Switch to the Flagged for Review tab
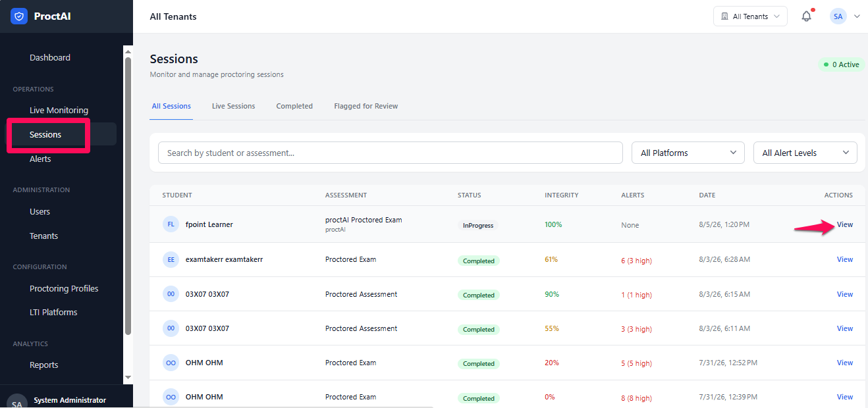Viewport: 868px width, 408px height. 366,106
